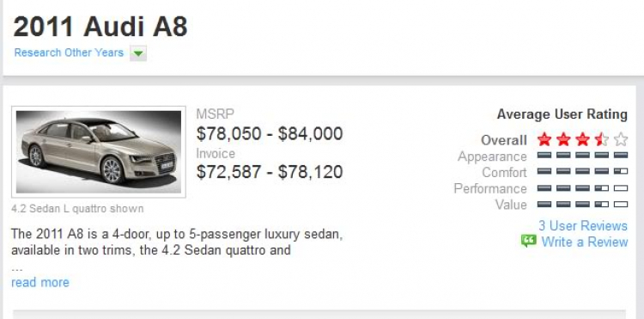The image size is (644, 319).
Task: Open the Audi A8 car thumbnail image
Action: click(99, 151)
